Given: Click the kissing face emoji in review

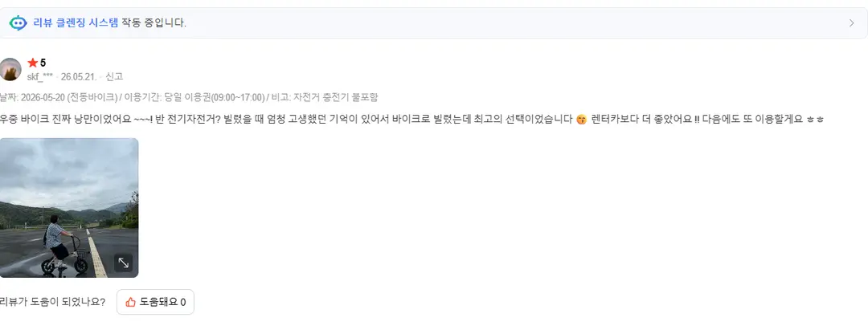Looking at the screenshot, I should click(x=581, y=120).
